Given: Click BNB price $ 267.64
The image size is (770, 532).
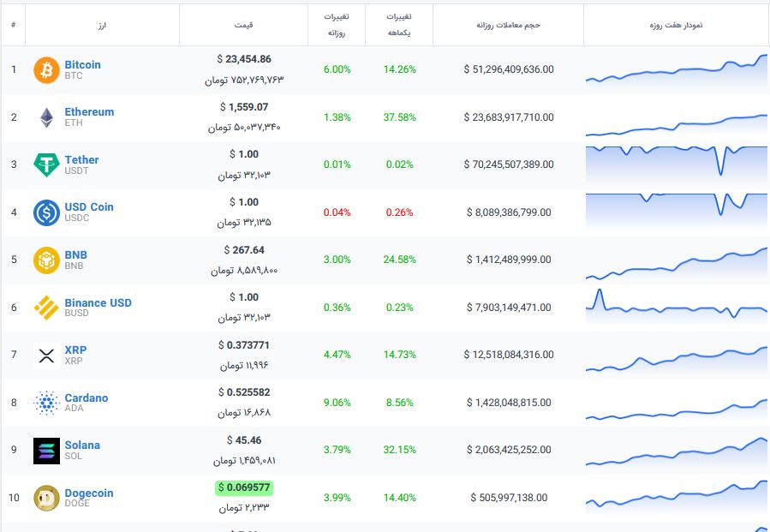Looking at the screenshot, I should (244, 250).
